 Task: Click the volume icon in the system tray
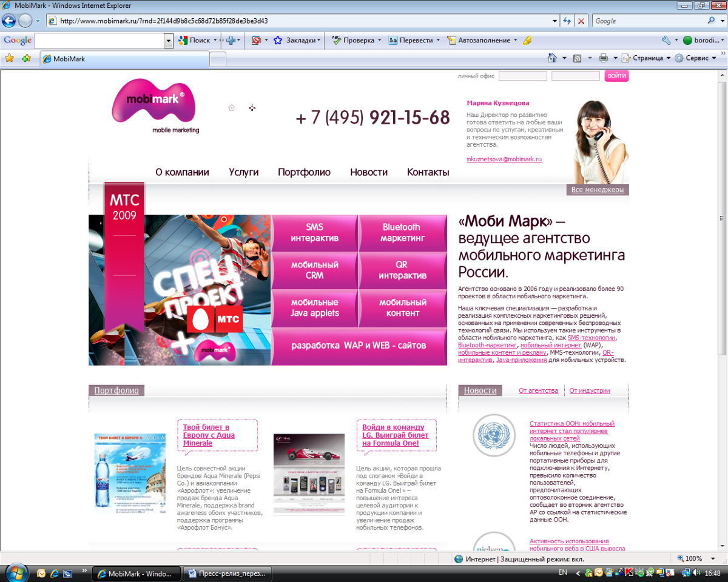click(696, 572)
